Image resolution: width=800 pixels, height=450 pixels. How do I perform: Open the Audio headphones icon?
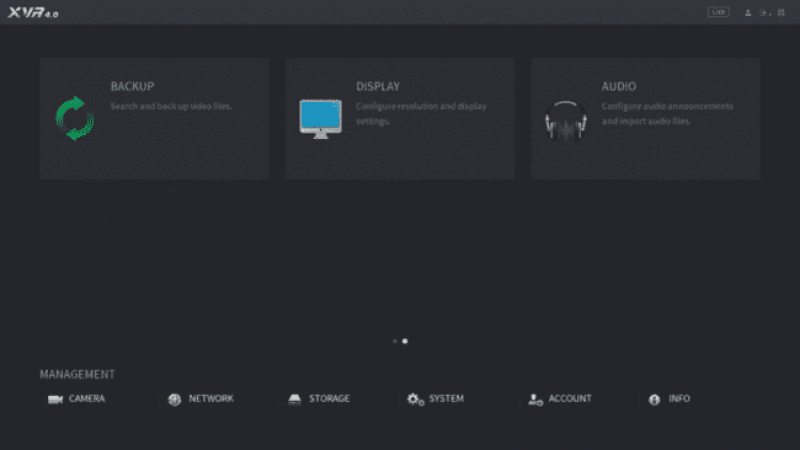pos(566,120)
